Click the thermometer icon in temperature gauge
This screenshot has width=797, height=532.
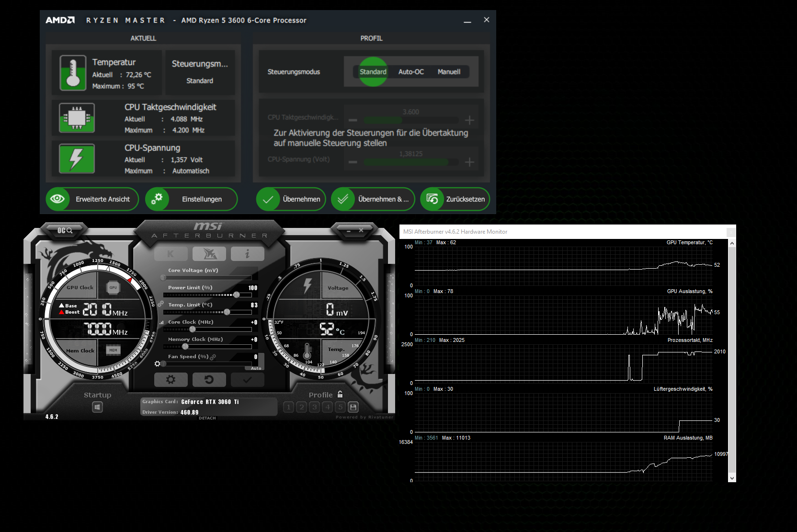(x=307, y=351)
